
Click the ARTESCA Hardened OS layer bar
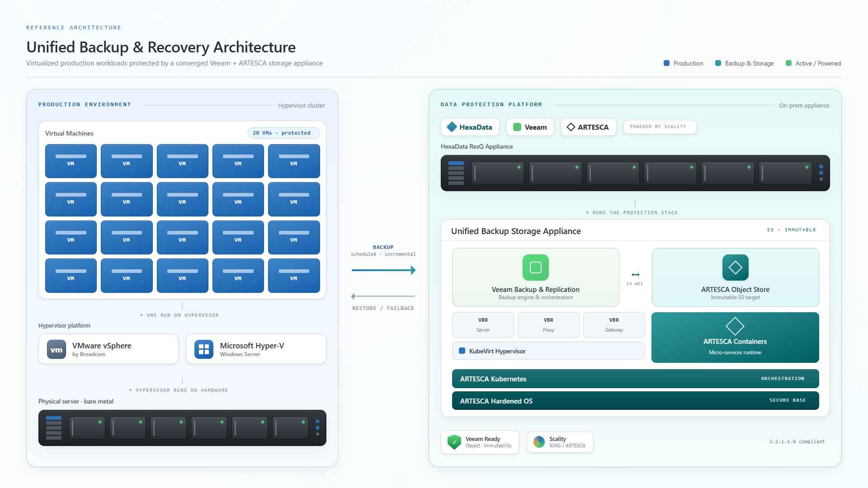(636, 401)
